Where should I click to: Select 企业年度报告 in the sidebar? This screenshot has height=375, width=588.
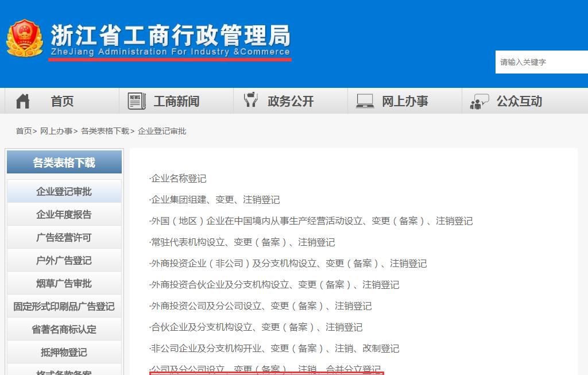click(64, 214)
